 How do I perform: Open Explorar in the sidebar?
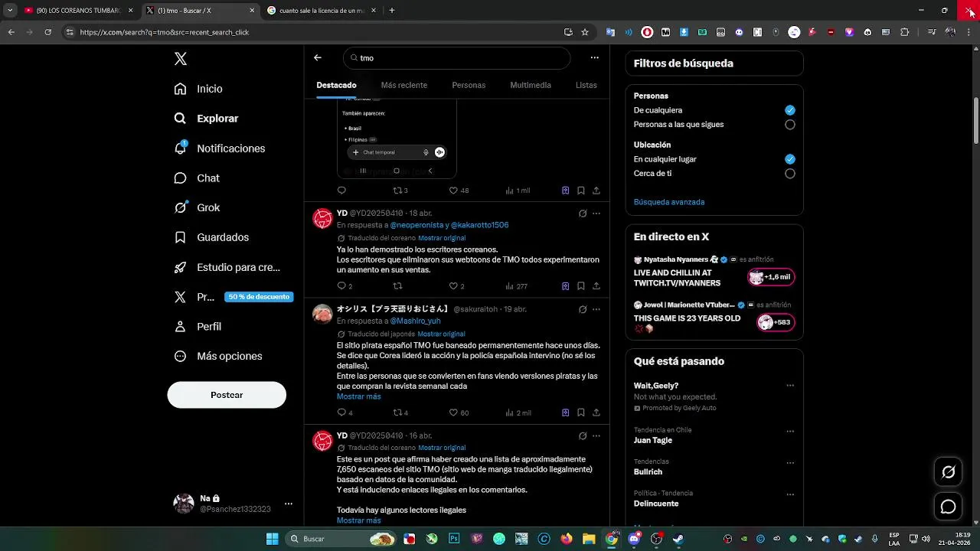[x=207, y=119]
